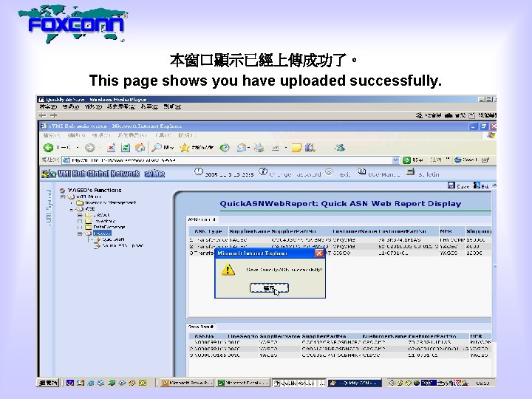Open the IE Tools menu item
This screenshot has width=532, height=399.
(x=164, y=135)
